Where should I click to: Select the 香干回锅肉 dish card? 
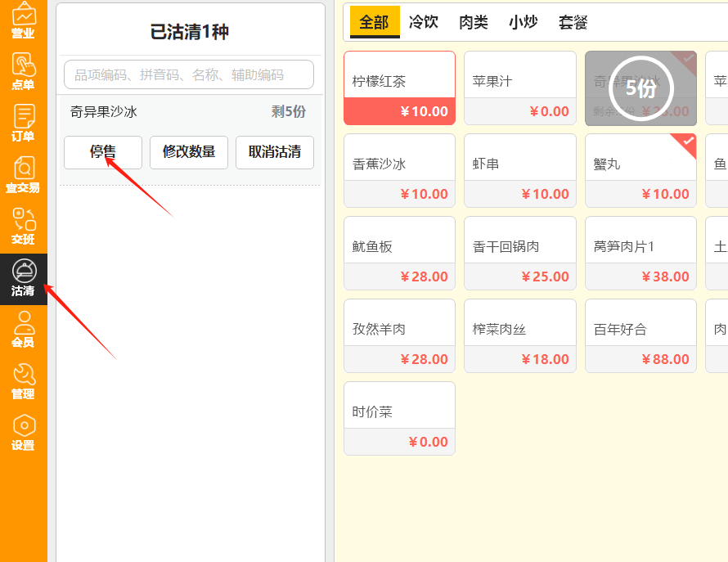pyautogui.click(x=520, y=253)
